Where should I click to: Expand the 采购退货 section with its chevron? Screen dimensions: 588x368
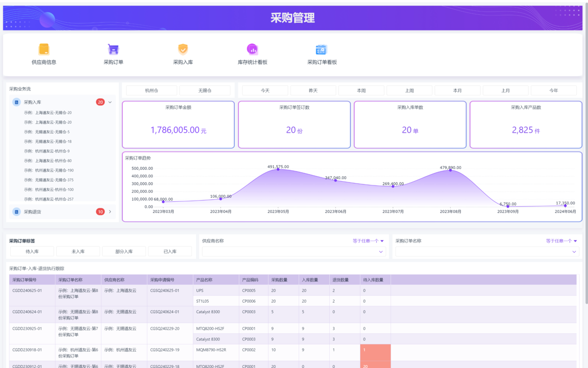[x=110, y=212]
